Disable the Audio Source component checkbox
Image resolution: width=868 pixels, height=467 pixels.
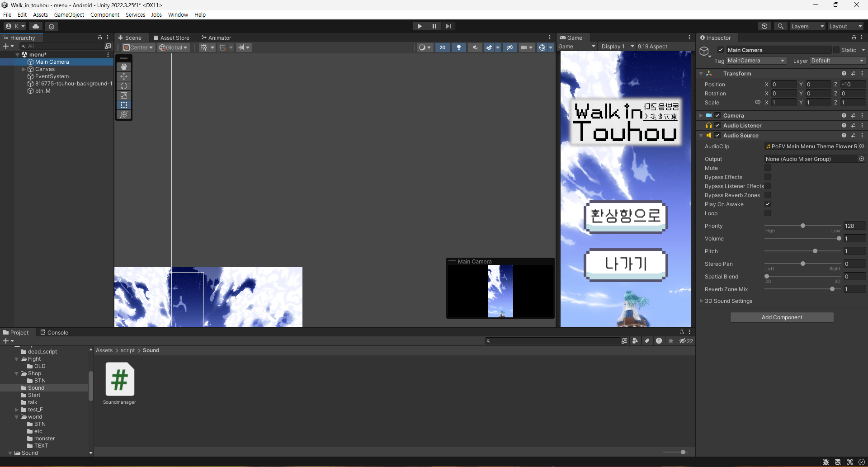(717, 136)
